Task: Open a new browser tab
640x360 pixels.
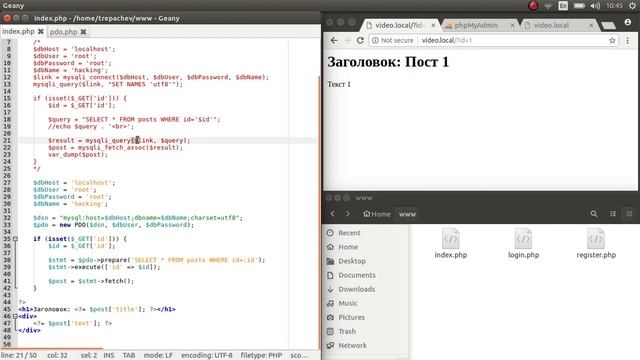Action: [608, 26]
